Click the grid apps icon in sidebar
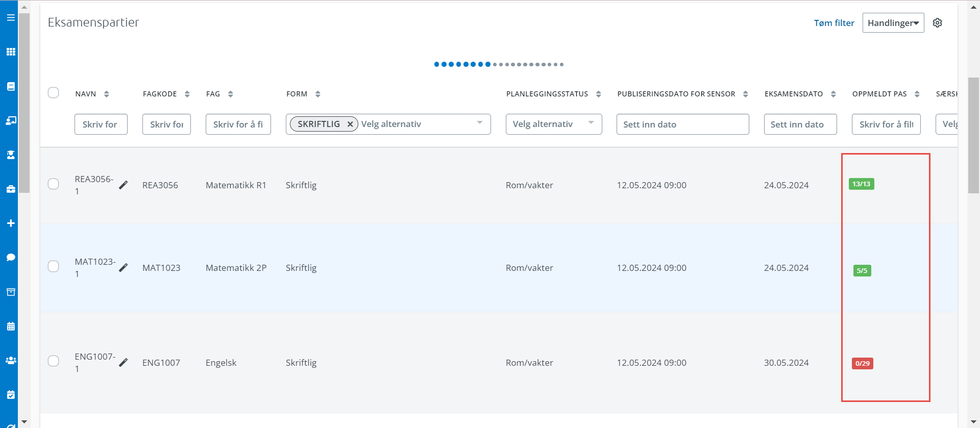The height and width of the screenshot is (428, 980). (11, 52)
